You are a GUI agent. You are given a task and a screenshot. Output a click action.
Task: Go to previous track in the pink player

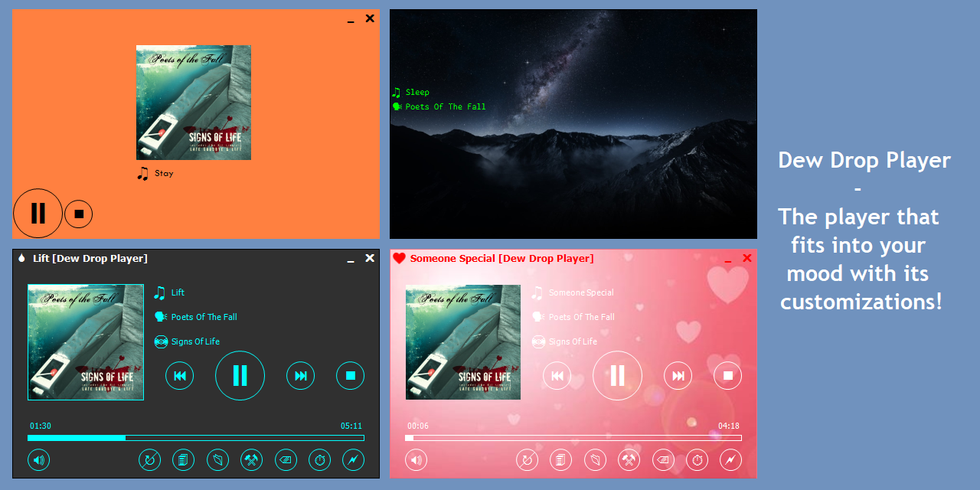pos(557,375)
